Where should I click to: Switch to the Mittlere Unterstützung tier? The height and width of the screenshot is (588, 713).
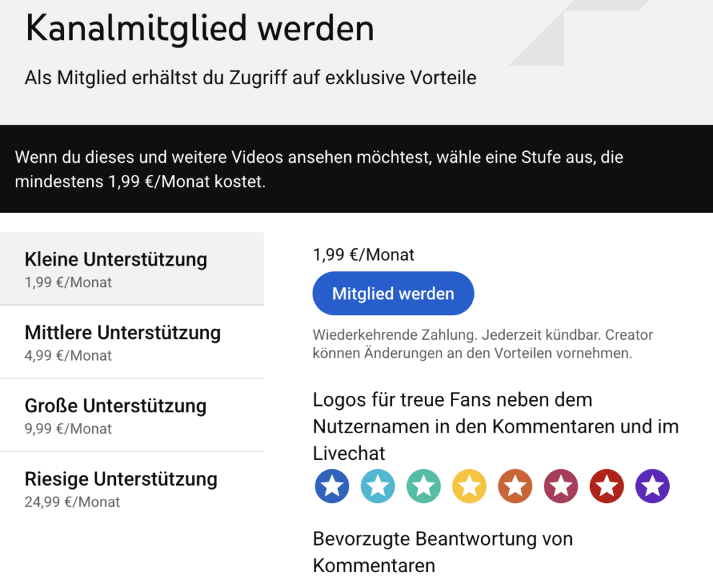pos(131,342)
